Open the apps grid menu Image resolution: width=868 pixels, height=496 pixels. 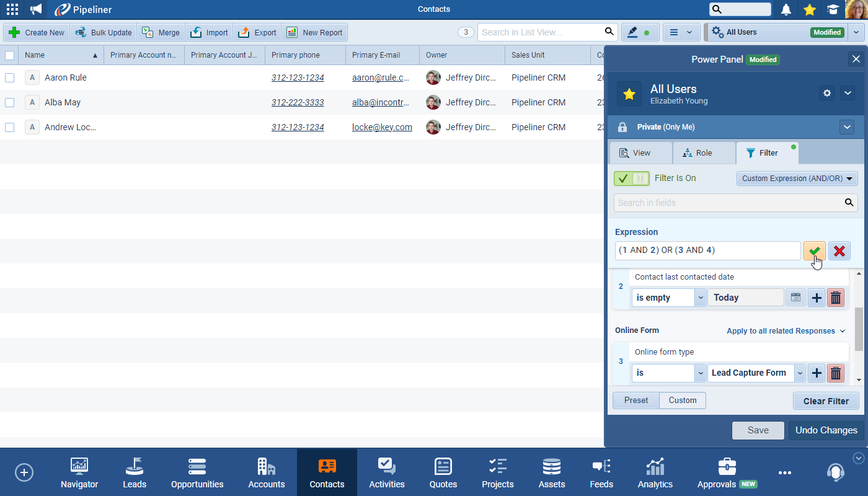pos(12,9)
